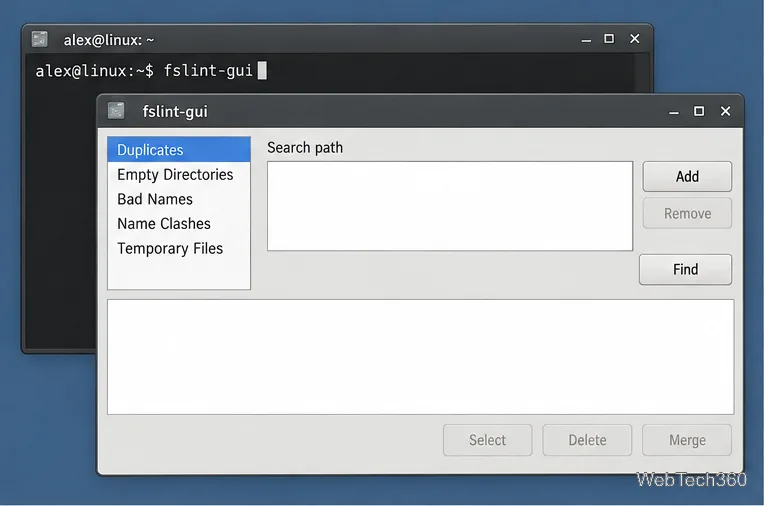Click the Select button below the results

tap(487, 440)
